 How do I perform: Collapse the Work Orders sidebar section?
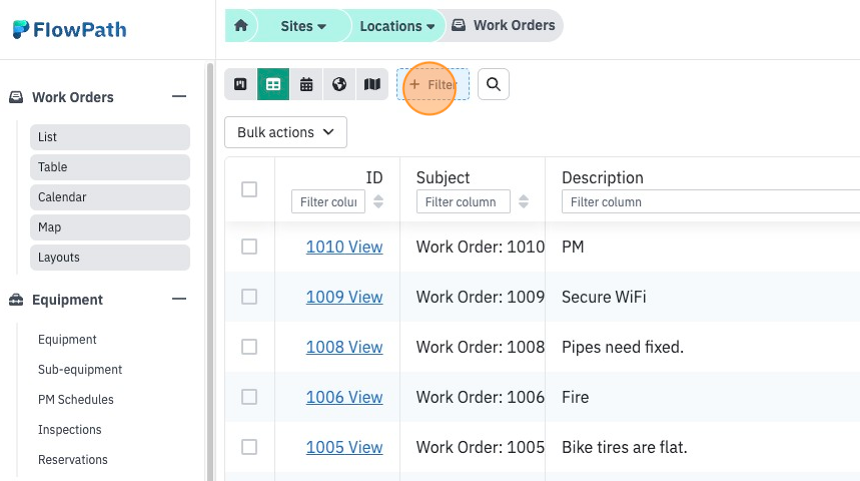point(179,97)
